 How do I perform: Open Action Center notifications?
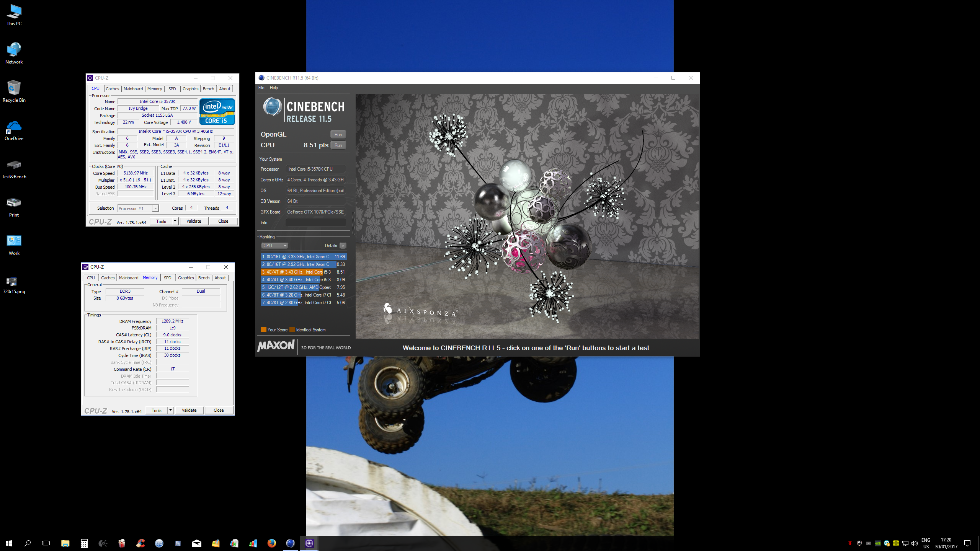967,543
